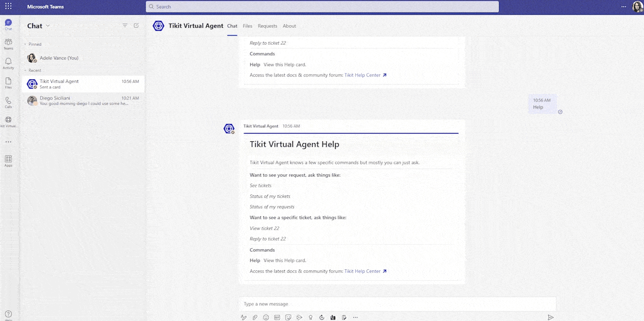The image size is (644, 321).
Task: Open Tikit Help Center link under View ticket 22
Action: tap(366, 271)
